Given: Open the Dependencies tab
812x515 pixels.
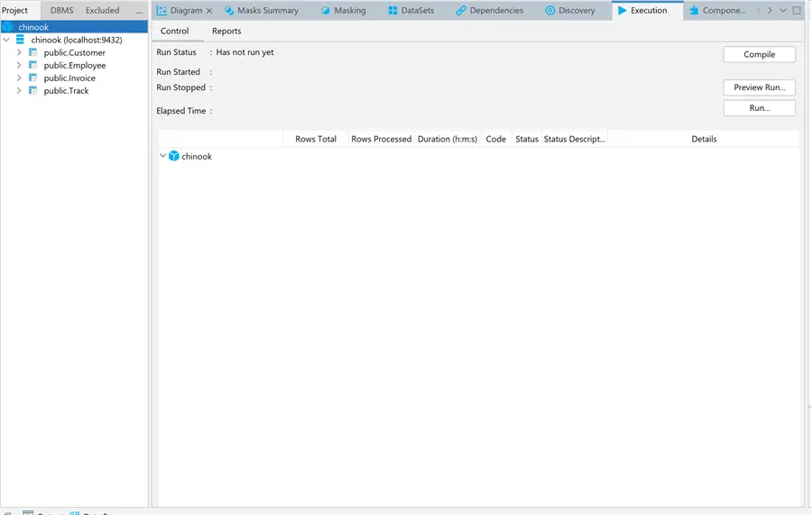Looking at the screenshot, I should (489, 10).
